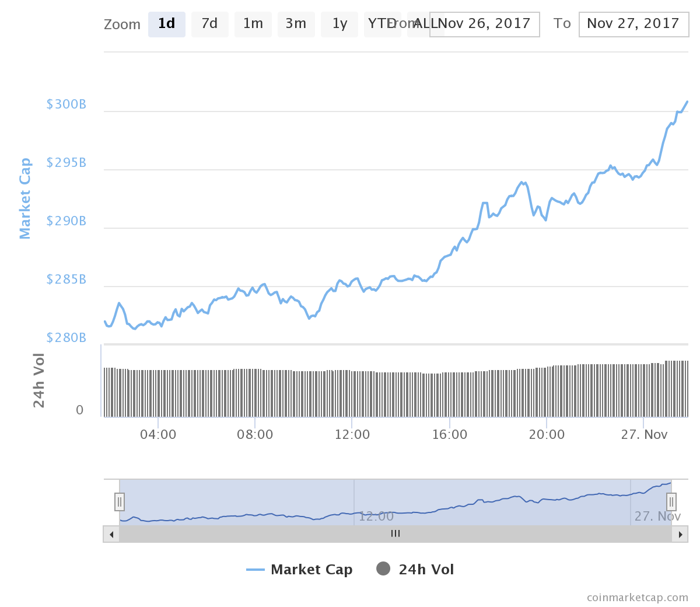This screenshot has height=607, width=700.
Task: Click the navigator mini chart area
Action: click(395, 502)
